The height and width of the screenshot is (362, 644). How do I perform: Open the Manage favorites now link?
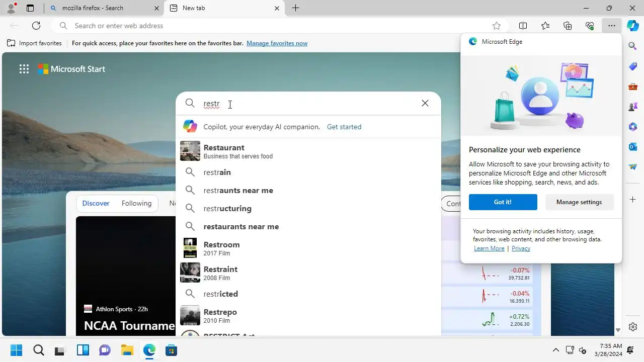(277, 43)
